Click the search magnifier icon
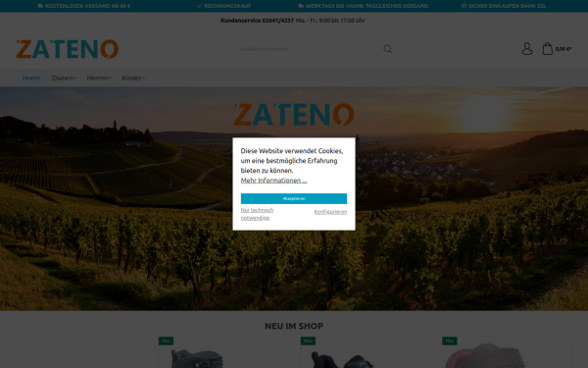This screenshot has height=368, width=588. click(388, 49)
